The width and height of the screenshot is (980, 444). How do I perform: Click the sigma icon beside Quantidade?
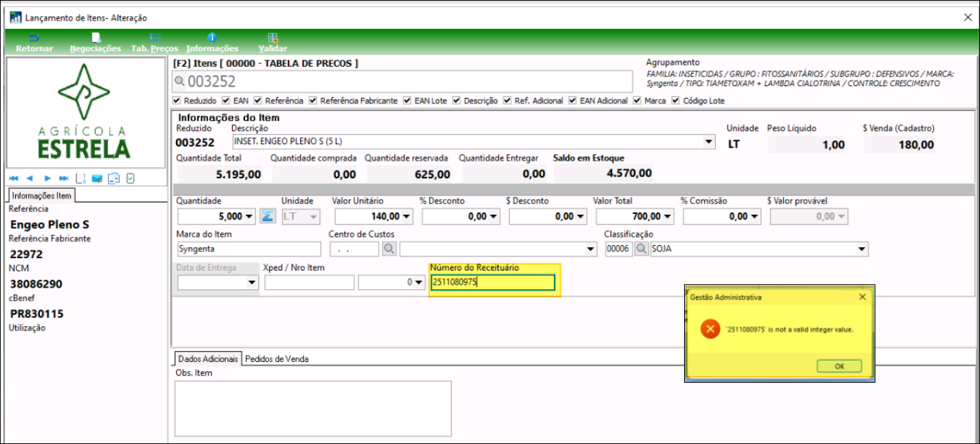[x=268, y=216]
